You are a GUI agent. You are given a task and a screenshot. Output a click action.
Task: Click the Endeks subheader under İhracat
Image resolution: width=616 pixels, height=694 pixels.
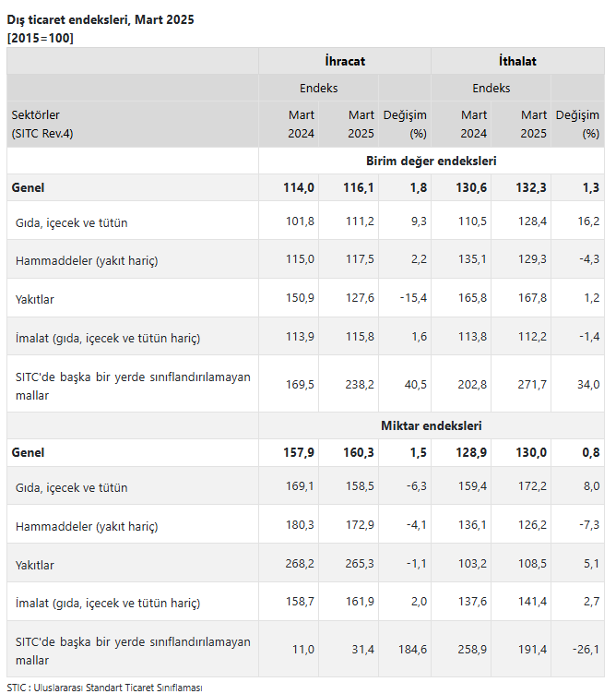318,88
